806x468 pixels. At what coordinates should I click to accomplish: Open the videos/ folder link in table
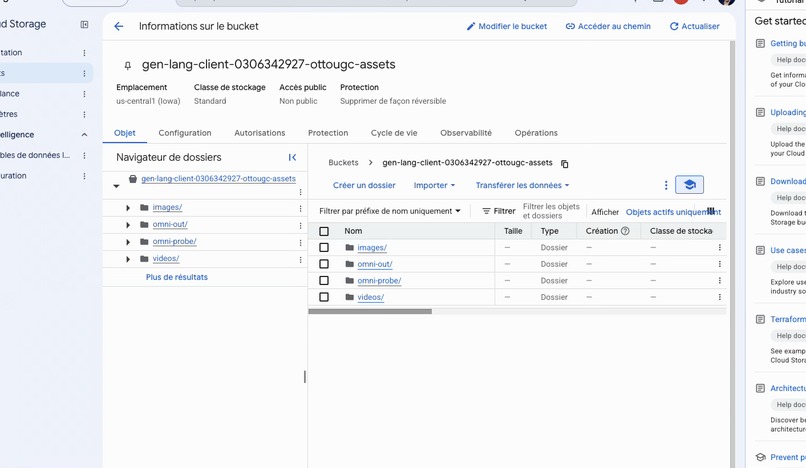pos(371,297)
